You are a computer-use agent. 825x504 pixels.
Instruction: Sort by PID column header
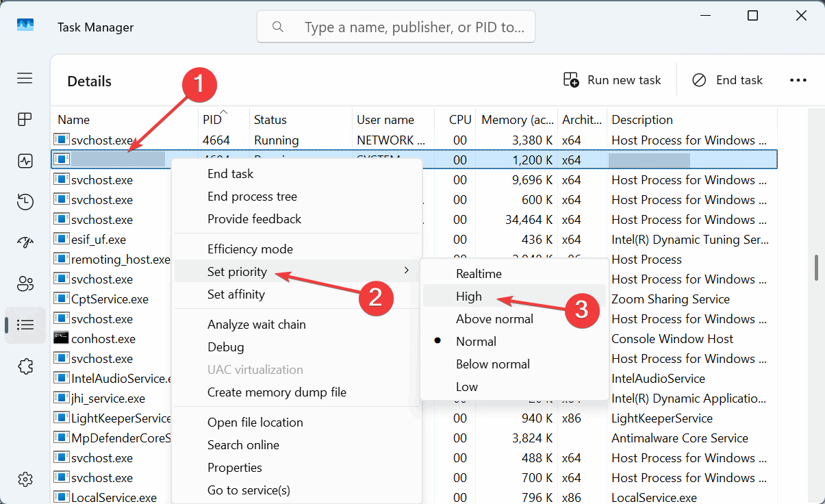[224, 120]
